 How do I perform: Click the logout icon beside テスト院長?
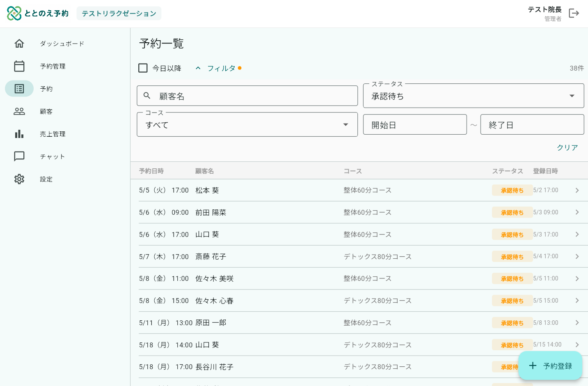pyautogui.click(x=574, y=14)
